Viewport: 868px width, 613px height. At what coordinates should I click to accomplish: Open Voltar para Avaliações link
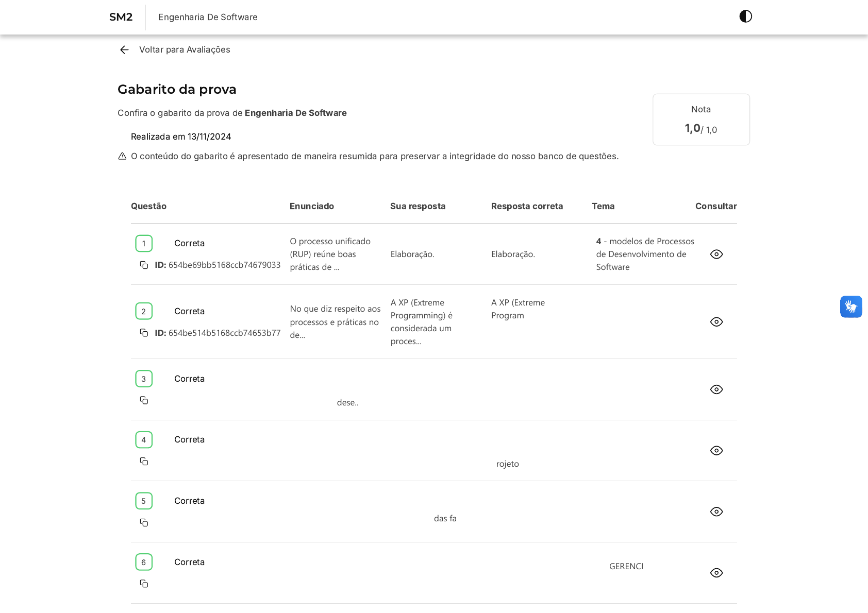click(185, 50)
